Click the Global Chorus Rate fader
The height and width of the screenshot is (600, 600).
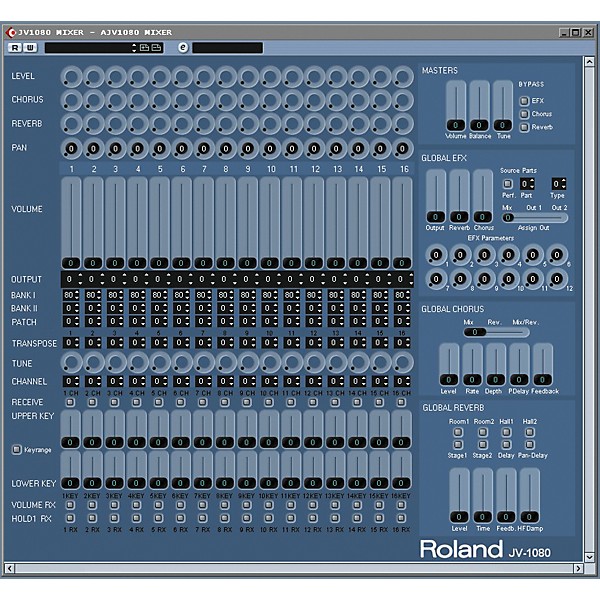pyautogui.click(x=472, y=365)
